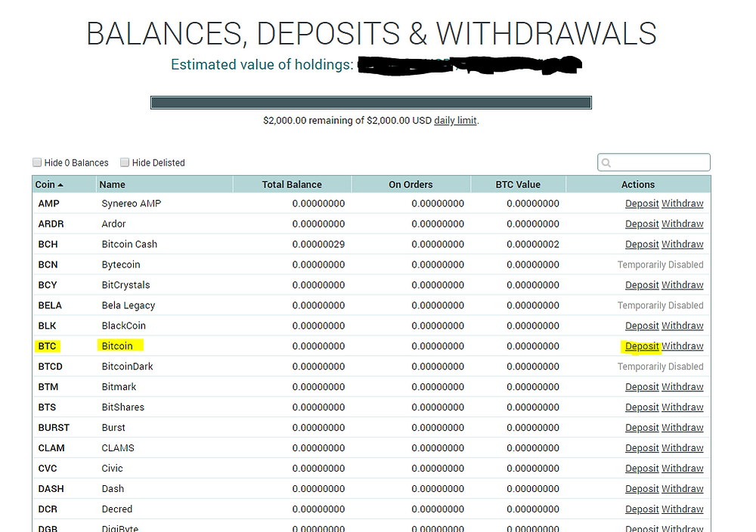Click the Bytecoin name cell

(121, 264)
